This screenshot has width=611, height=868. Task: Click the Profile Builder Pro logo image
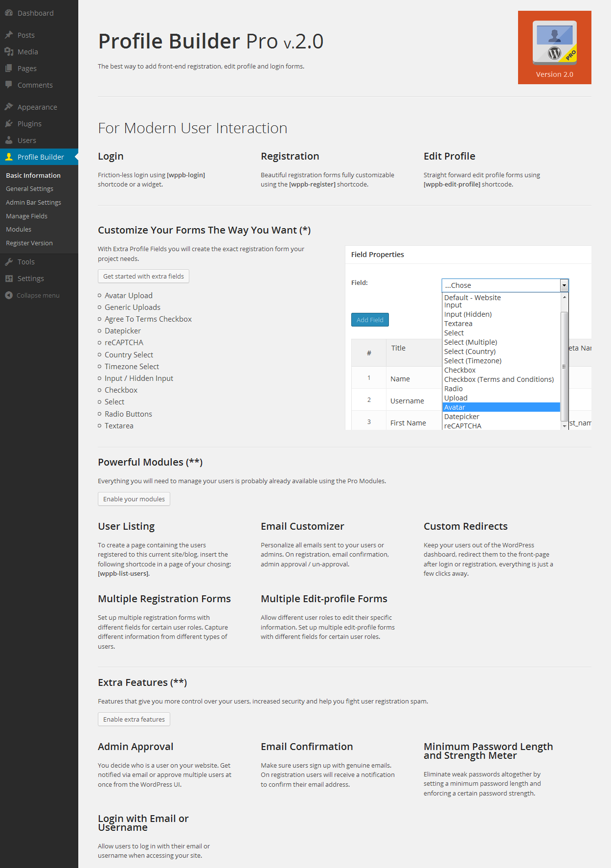point(555,47)
